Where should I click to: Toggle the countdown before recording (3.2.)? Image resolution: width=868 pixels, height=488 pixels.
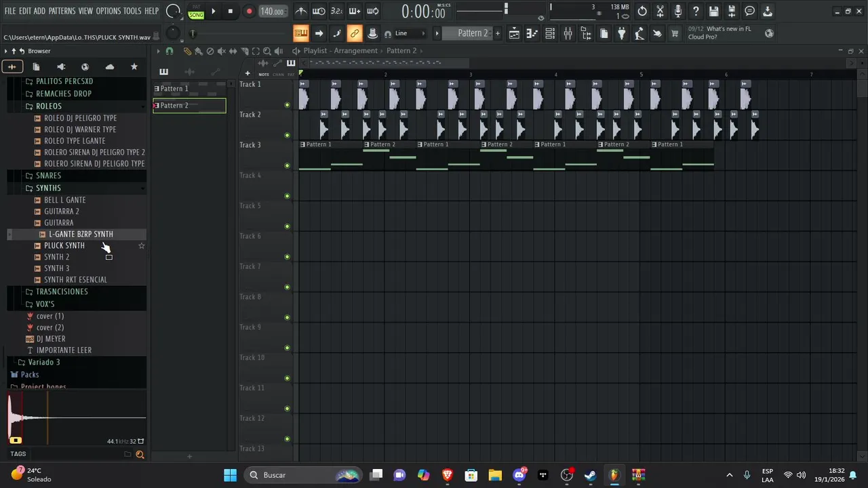coord(336,12)
